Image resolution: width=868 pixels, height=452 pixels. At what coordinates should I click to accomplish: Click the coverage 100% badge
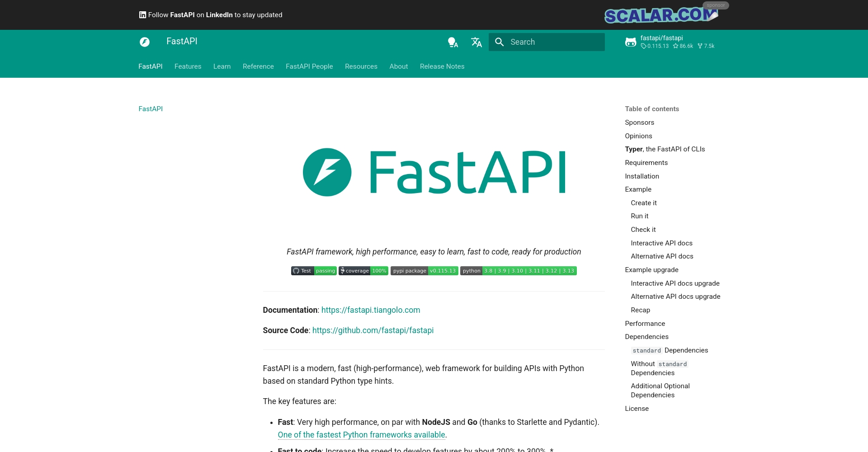tap(363, 271)
